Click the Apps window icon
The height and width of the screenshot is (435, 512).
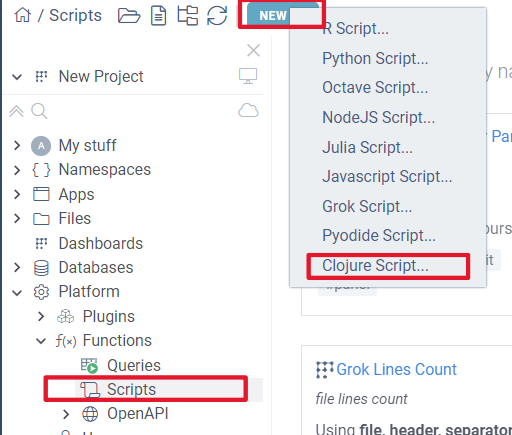tap(41, 194)
